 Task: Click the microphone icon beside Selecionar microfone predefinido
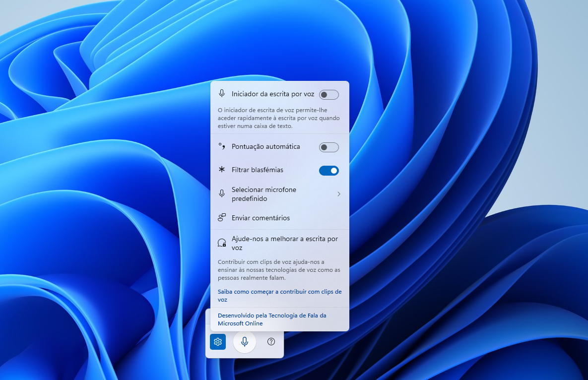pos(222,194)
